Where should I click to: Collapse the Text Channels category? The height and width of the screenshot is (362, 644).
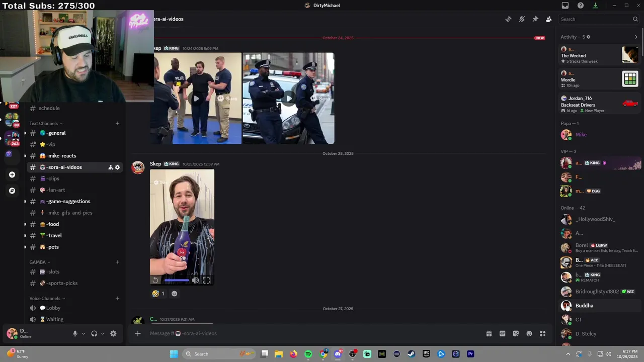[46, 123]
